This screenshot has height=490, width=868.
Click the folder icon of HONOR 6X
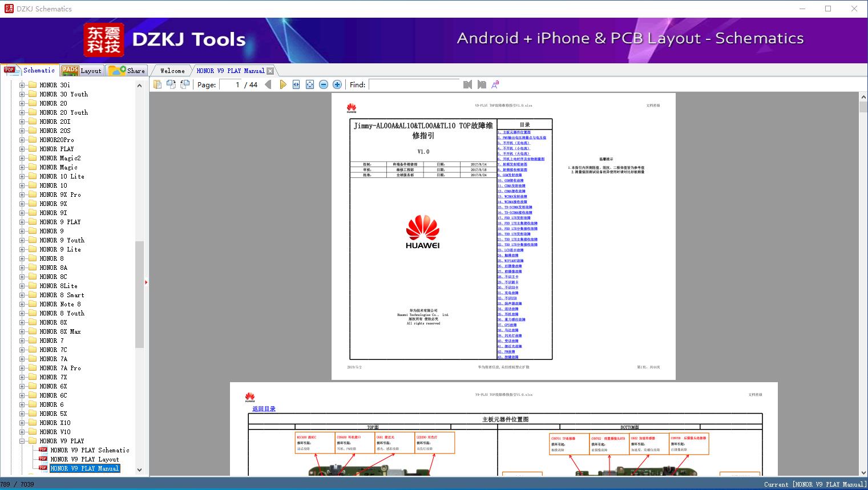pos(33,386)
